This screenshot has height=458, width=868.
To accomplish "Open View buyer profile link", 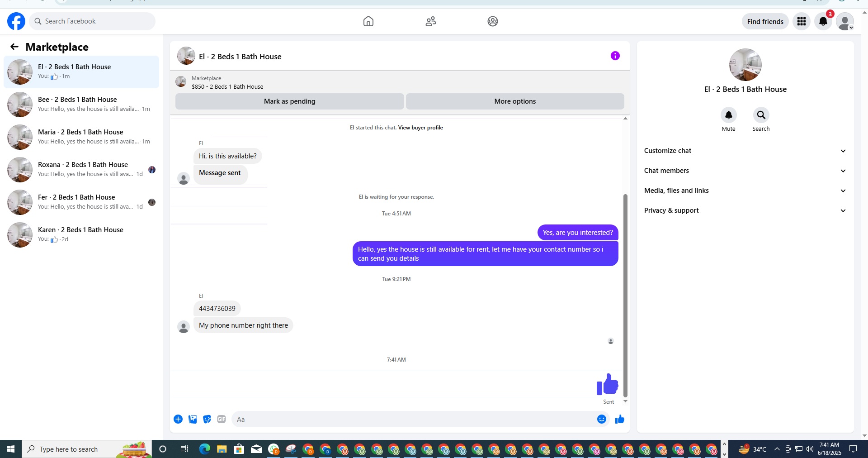I will click(420, 128).
